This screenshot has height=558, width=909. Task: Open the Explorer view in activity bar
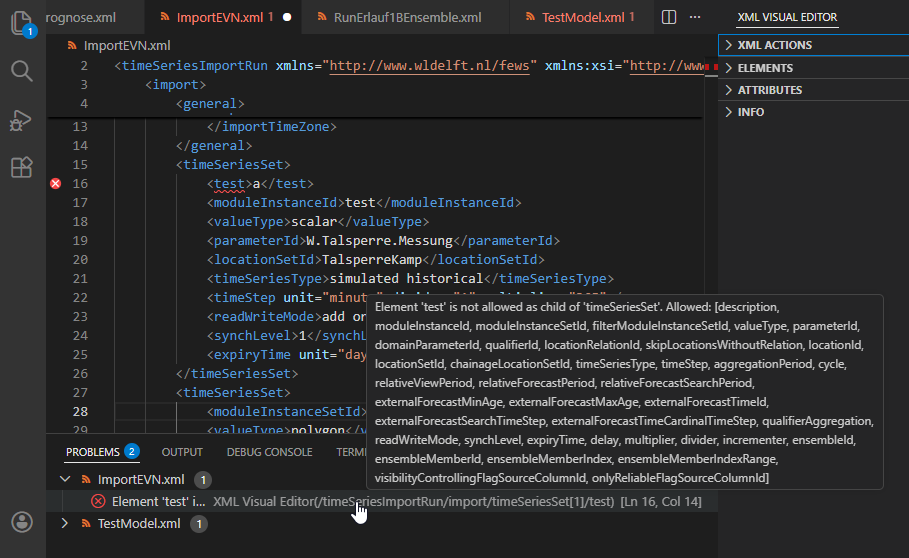click(x=22, y=24)
